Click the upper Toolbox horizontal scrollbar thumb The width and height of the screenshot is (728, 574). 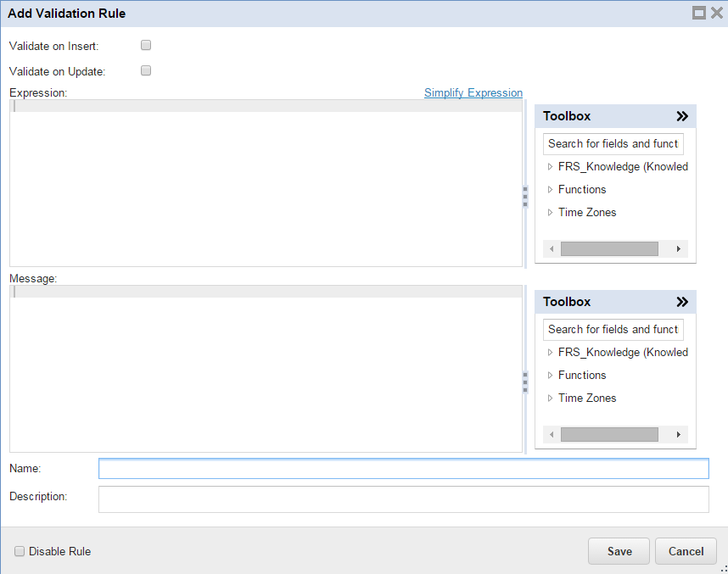(609, 249)
